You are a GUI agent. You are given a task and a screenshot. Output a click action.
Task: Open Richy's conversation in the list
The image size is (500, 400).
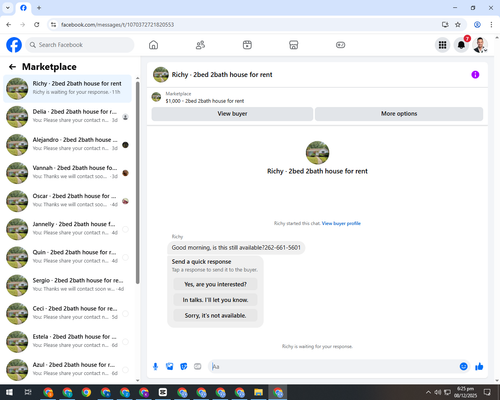coord(67,88)
